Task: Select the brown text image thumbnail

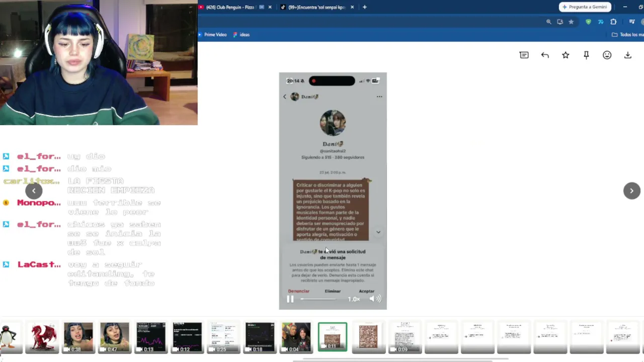Action: 368,337
